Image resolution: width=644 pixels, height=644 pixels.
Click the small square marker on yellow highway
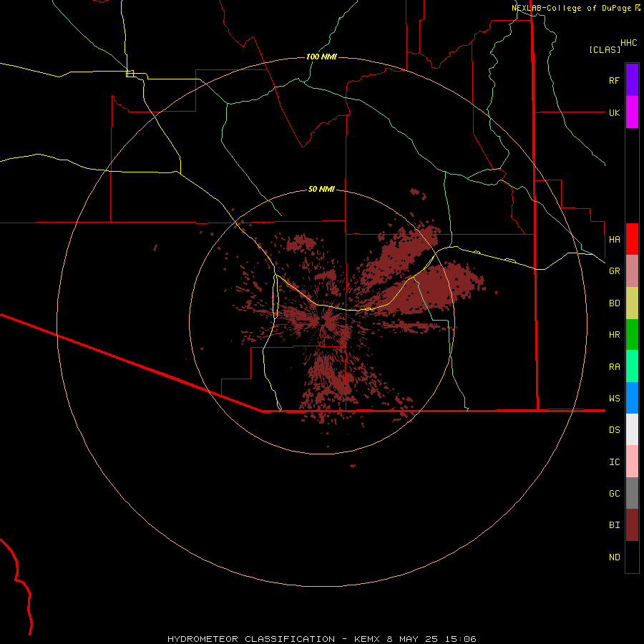(x=130, y=74)
